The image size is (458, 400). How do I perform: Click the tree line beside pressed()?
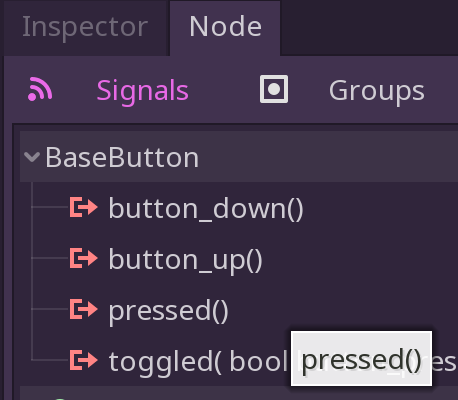pos(50,309)
